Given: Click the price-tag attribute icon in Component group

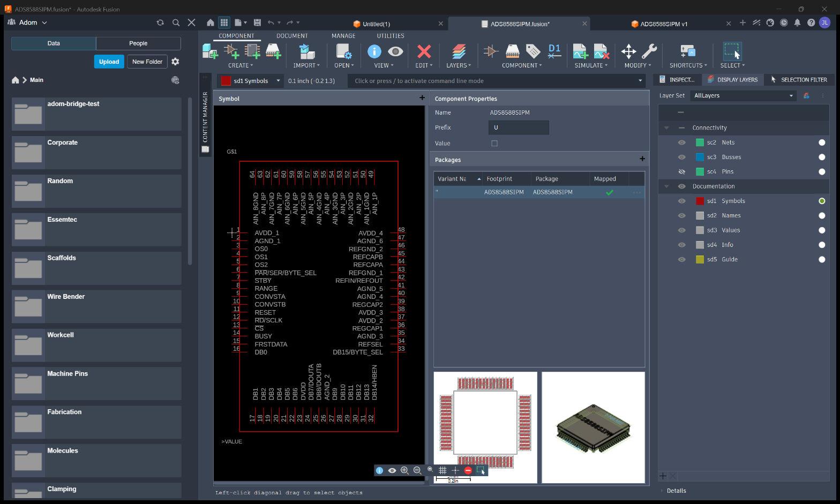Looking at the screenshot, I should (x=533, y=51).
